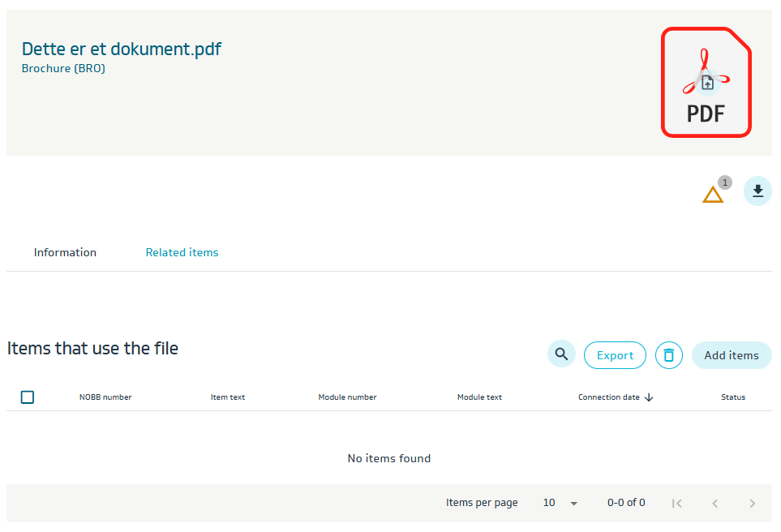Open search with the magnifier icon
Viewport: 781px width, 532px height.
(x=561, y=354)
